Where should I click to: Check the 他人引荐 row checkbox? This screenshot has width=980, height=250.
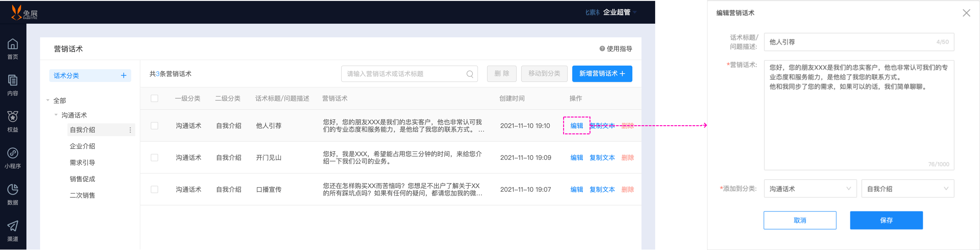(154, 126)
